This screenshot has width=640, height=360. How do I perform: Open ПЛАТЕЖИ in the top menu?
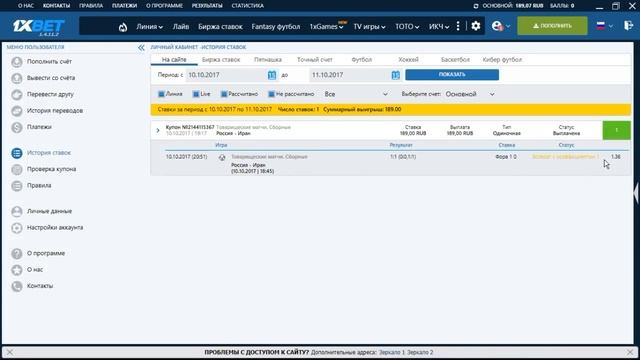(x=124, y=6)
